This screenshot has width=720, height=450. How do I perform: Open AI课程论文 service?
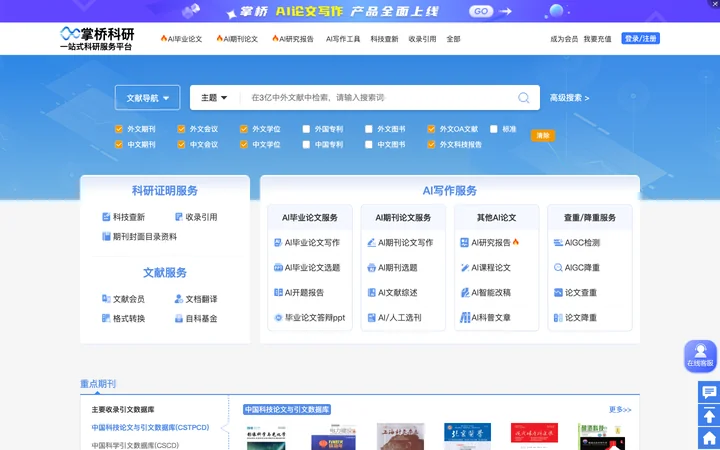click(x=485, y=267)
